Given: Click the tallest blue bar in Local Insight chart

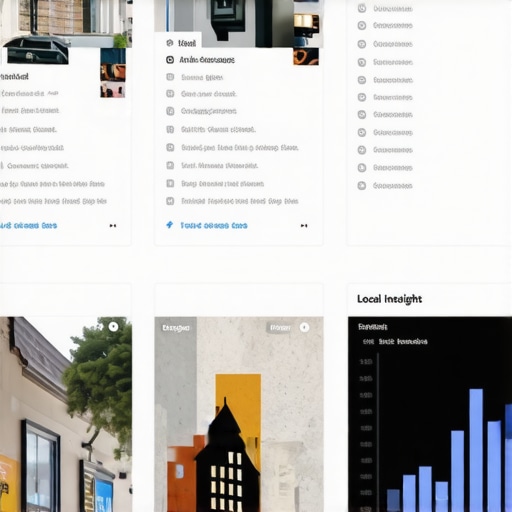Looking at the screenshot, I should (x=476, y=450).
